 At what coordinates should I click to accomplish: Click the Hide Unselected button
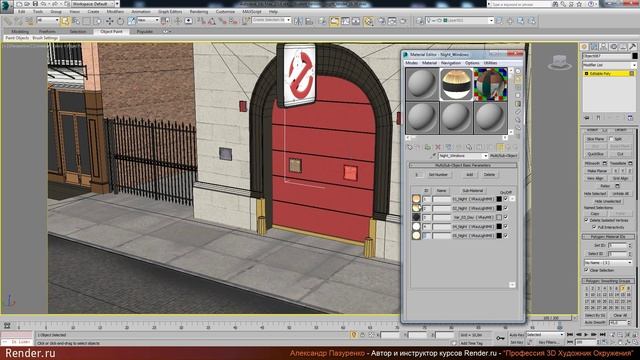(x=607, y=201)
